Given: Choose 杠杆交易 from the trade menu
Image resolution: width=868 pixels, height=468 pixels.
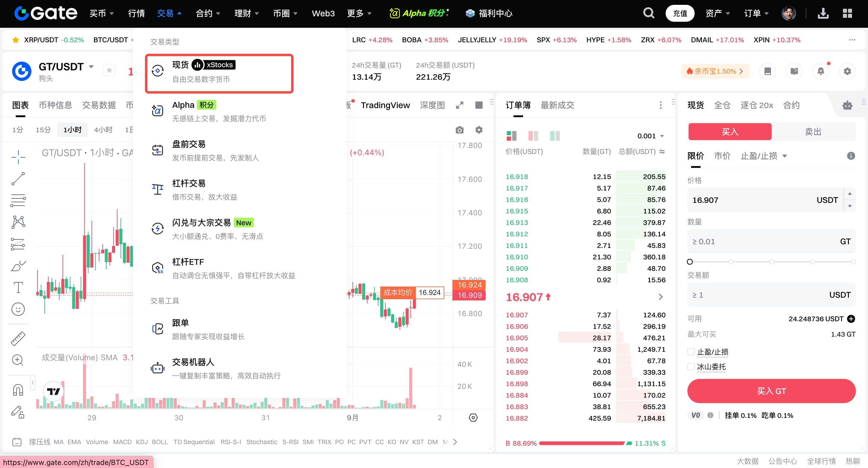Looking at the screenshot, I should coord(189,184).
